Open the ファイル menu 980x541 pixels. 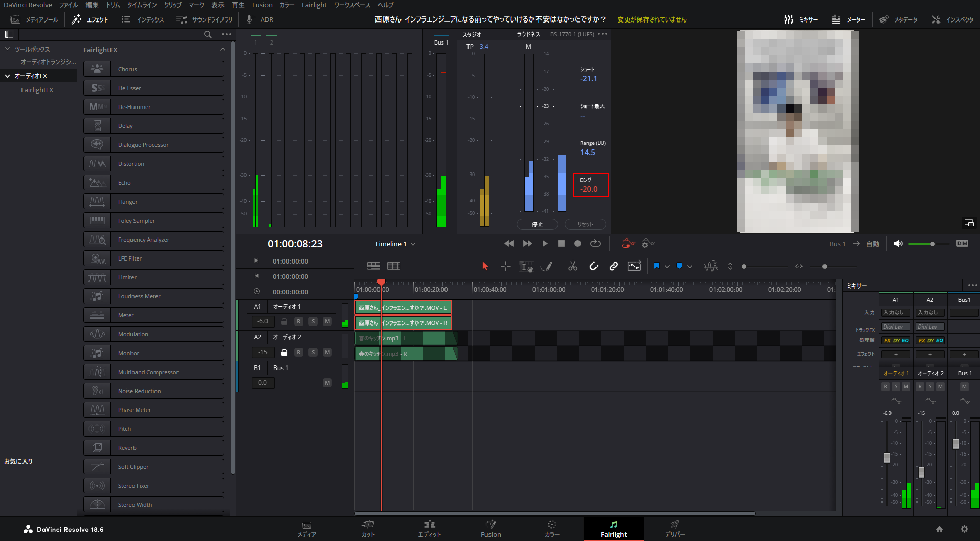click(69, 5)
